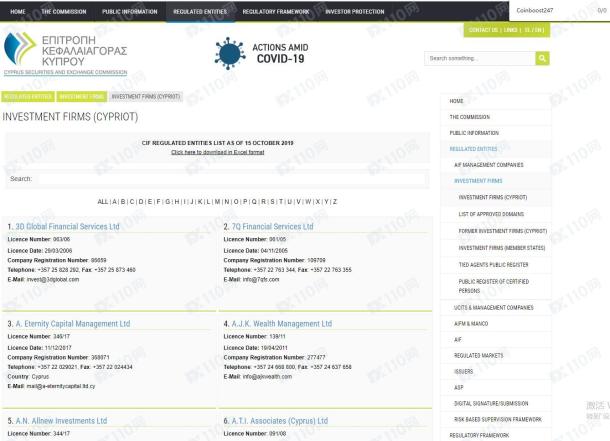Open the COVID-19 virus banner icon
This screenshot has height=441, width=610.
[x=230, y=54]
